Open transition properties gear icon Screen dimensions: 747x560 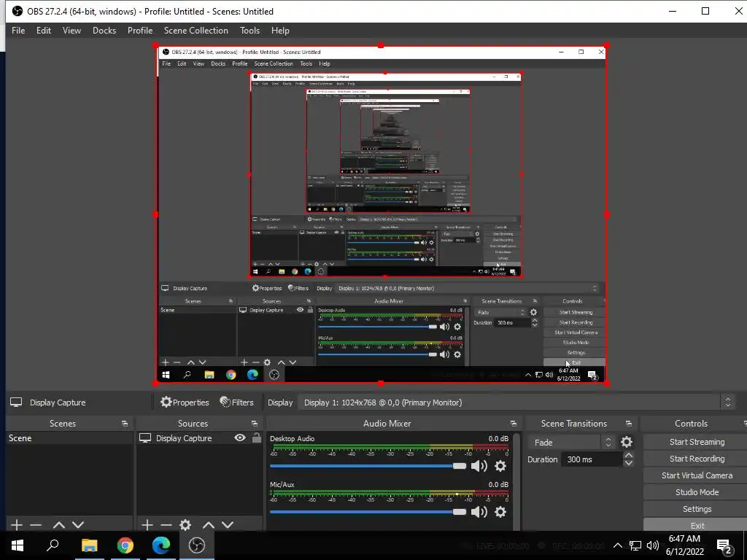pos(627,443)
